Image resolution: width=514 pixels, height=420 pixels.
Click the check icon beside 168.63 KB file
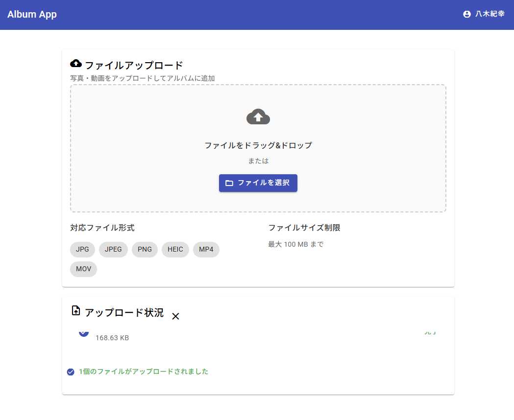coord(84,333)
